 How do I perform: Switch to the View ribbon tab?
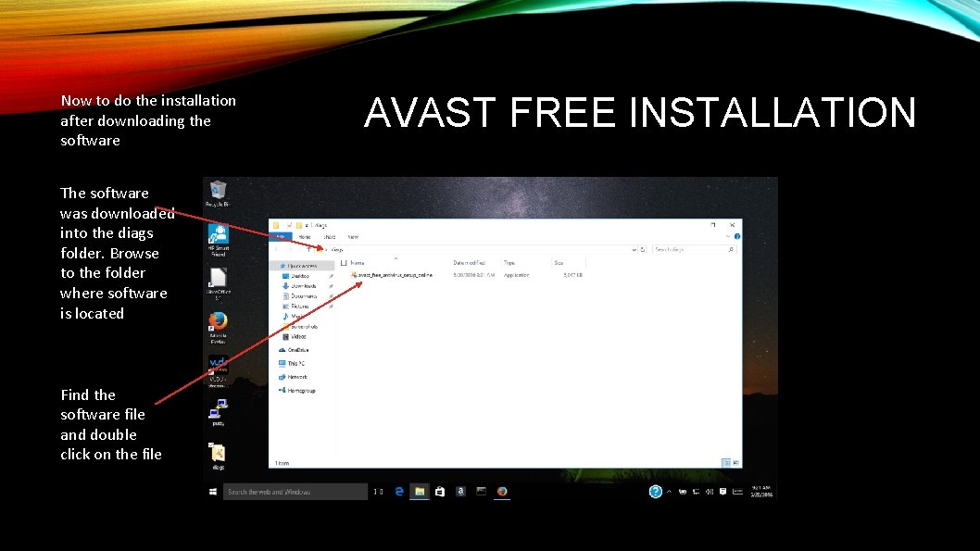[x=355, y=238]
